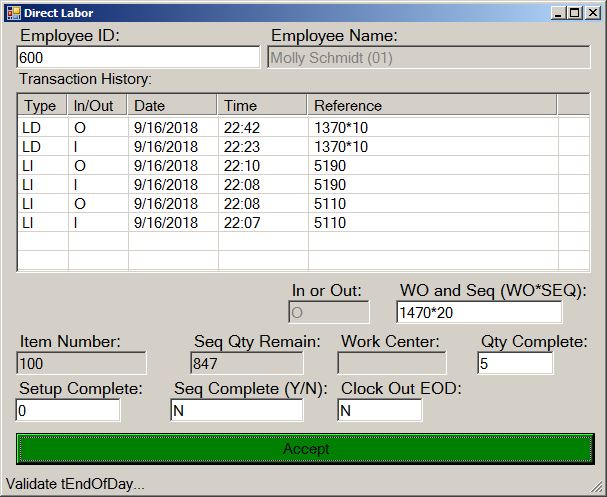Click the Time column header

coord(261,105)
